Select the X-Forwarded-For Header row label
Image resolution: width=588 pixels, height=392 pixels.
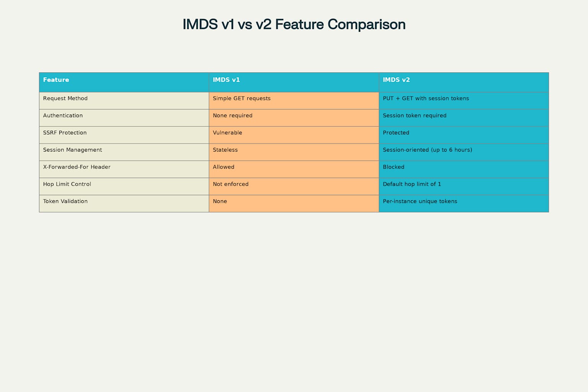pyautogui.click(x=124, y=169)
